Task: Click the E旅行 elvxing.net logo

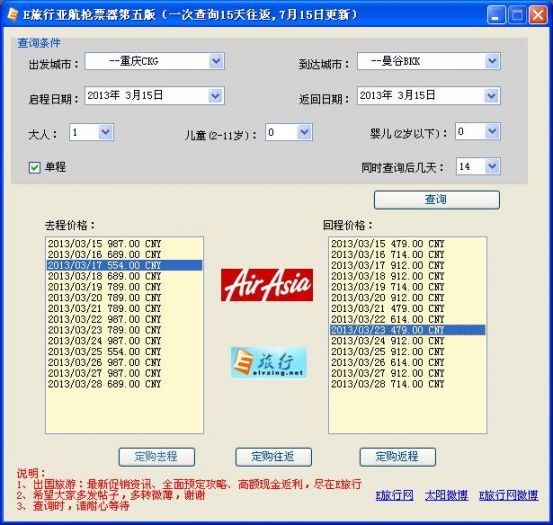Action: click(269, 362)
